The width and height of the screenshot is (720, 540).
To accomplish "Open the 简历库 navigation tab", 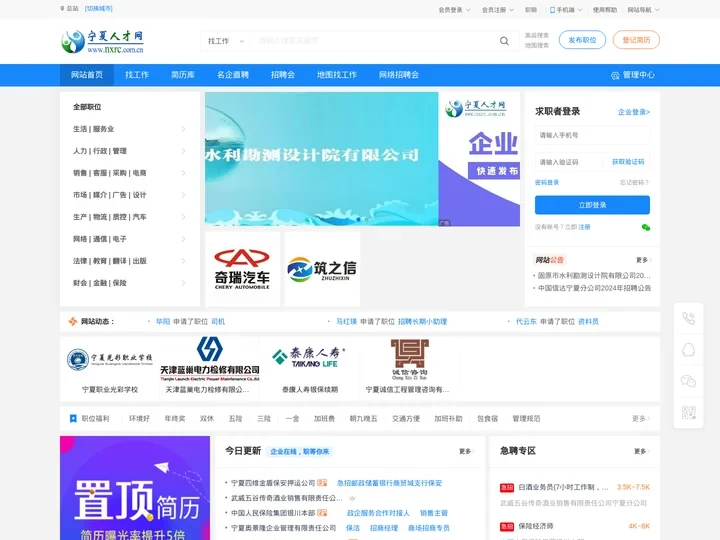I will coord(182,75).
